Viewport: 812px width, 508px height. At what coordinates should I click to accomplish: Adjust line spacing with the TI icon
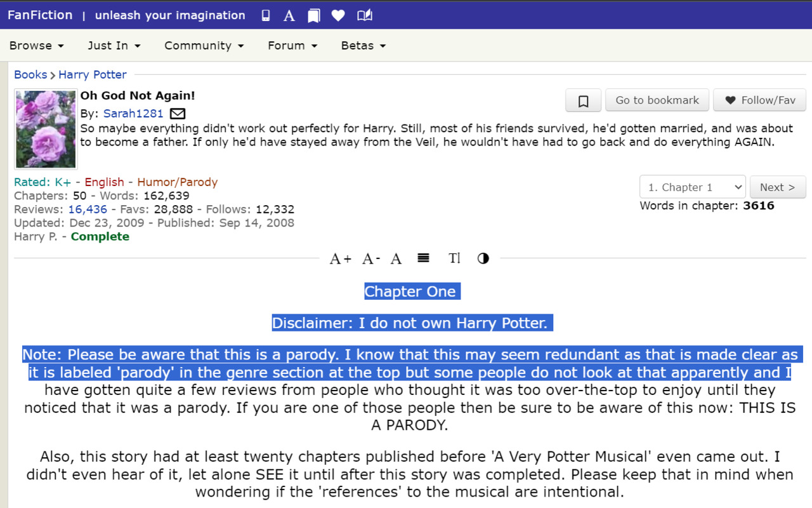pyautogui.click(x=454, y=258)
